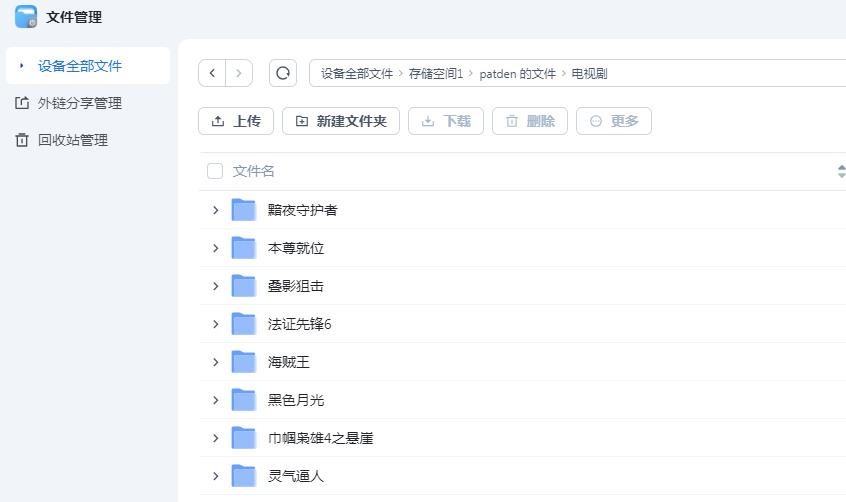Screen dimensions: 846x502
Task: Open the 更多 more options button
Action: pos(614,121)
